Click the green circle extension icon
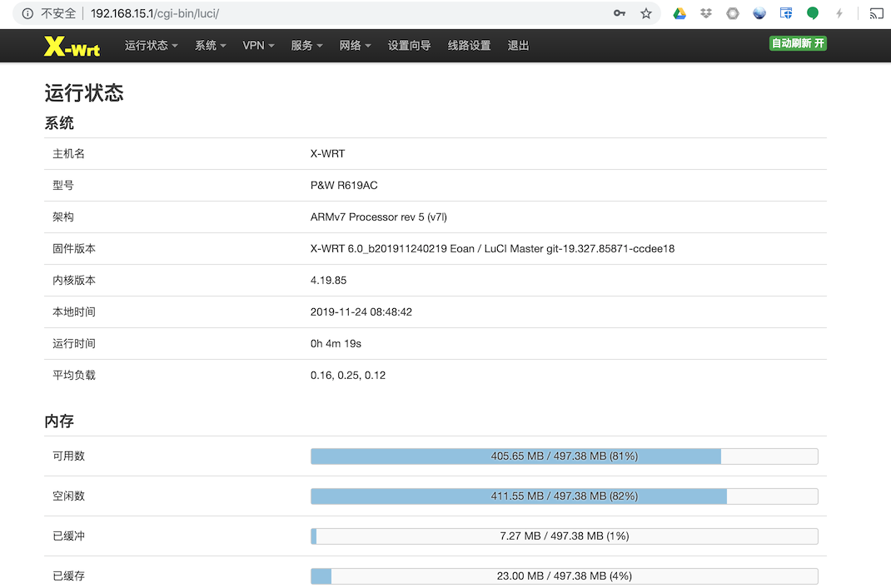Screen dimensions: 891x588 (x=812, y=13)
